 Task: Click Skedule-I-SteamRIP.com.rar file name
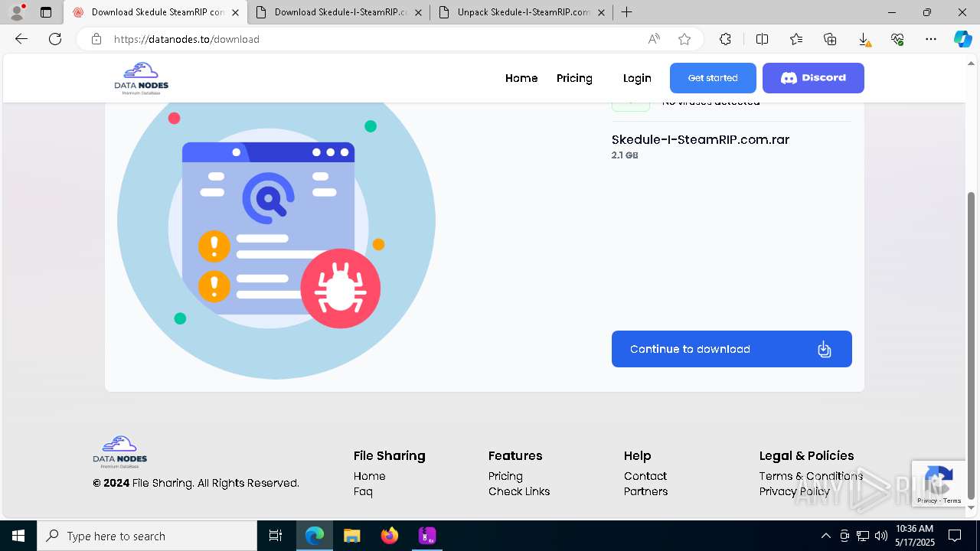click(x=701, y=139)
